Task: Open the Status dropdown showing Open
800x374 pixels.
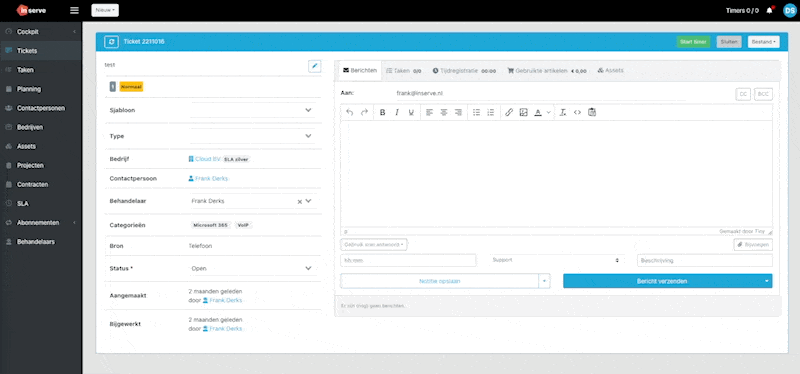Action: [253, 268]
